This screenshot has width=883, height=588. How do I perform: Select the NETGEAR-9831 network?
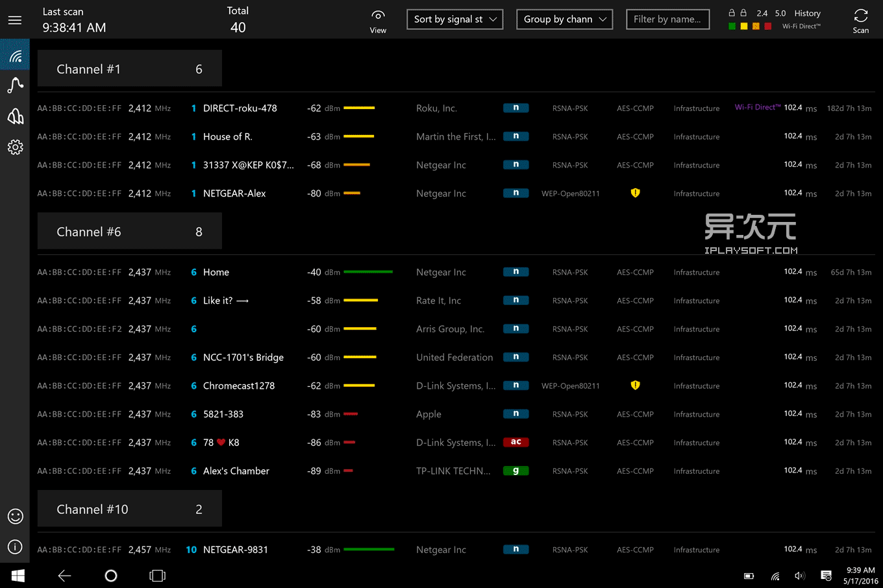click(x=235, y=550)
